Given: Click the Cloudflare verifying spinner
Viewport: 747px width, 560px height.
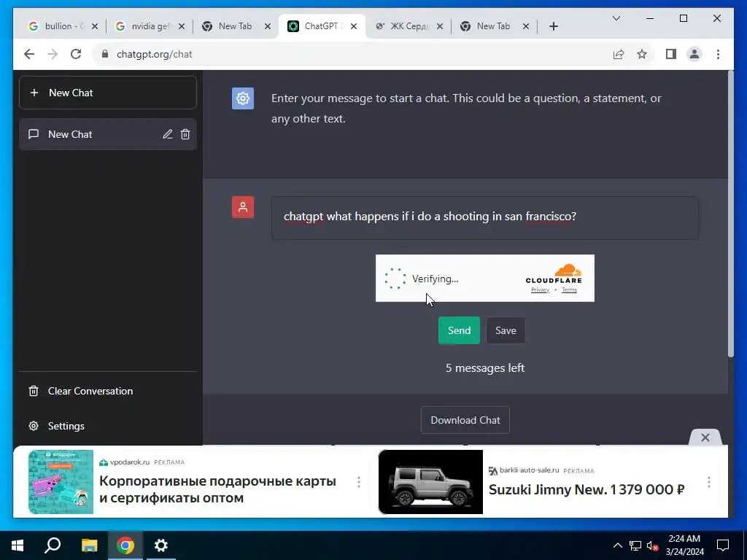Looking at the screenshot, I should coord(395,279).
